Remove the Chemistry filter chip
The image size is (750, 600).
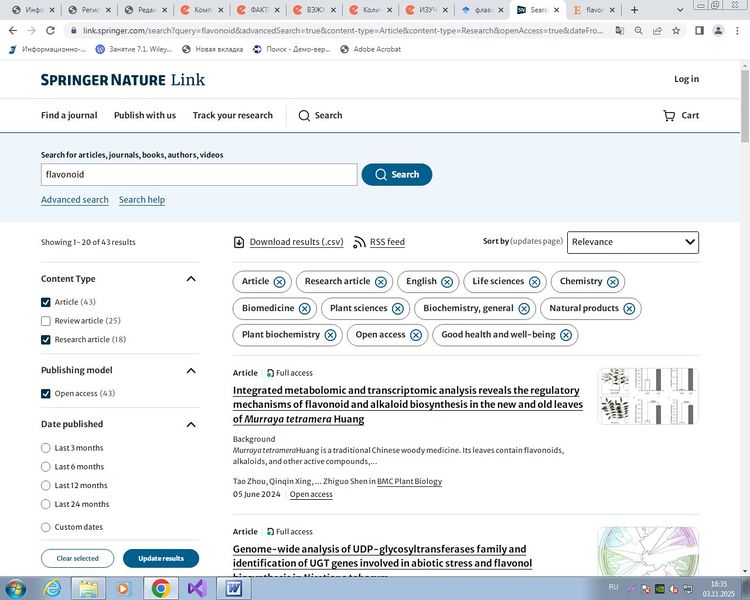[613, 282]
